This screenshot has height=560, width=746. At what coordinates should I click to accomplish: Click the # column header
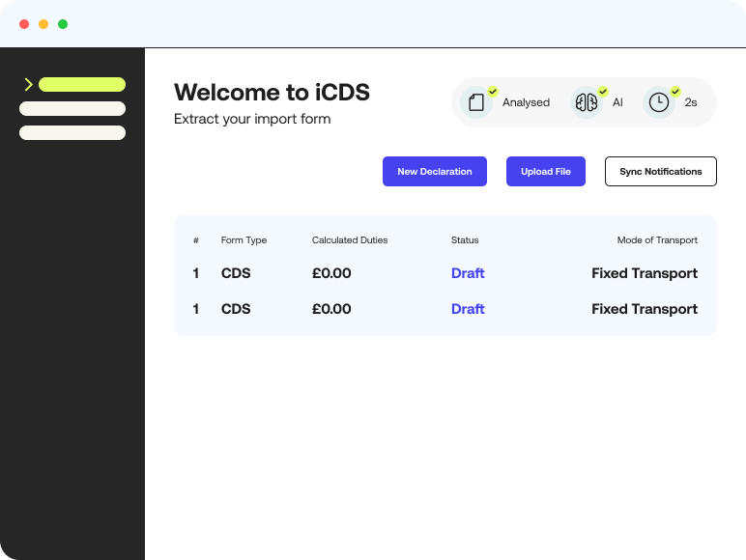(x=195, y=240)
